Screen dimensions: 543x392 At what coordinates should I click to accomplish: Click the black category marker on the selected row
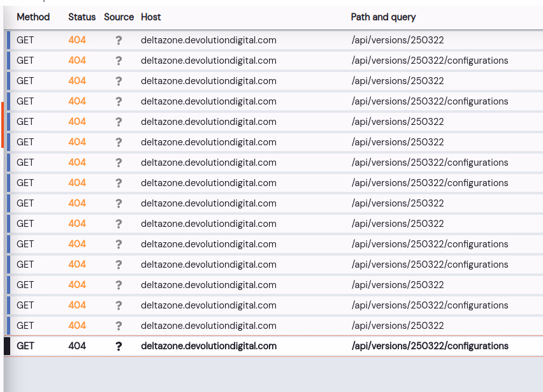(x=7, y=346)
